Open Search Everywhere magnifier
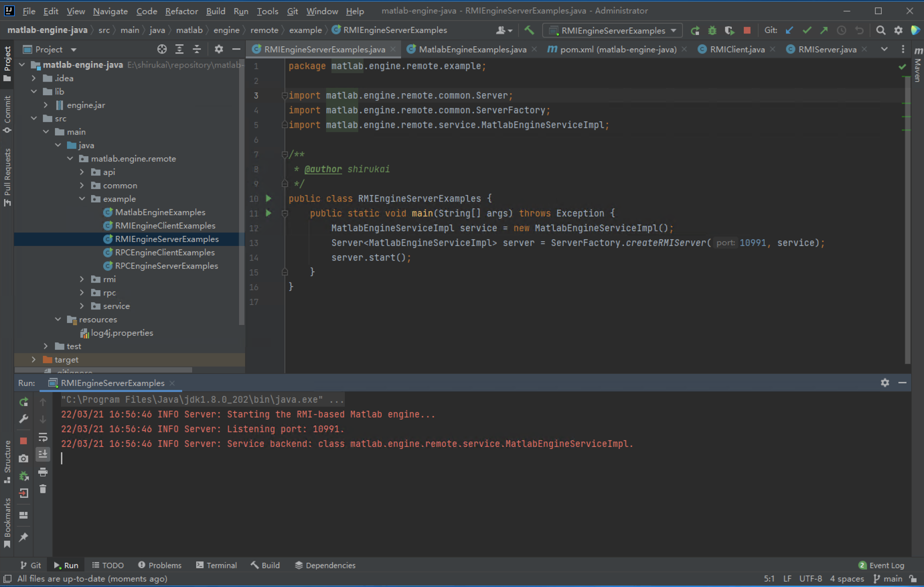Viewport: 924px width, 587px height. click(881, 30)
